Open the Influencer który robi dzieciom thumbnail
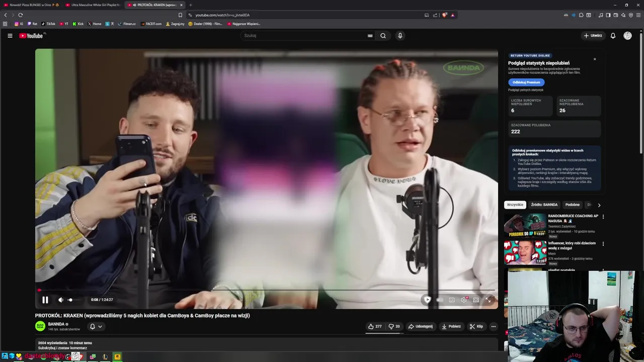This screenshot has height=362, width=644. (525, 253)
